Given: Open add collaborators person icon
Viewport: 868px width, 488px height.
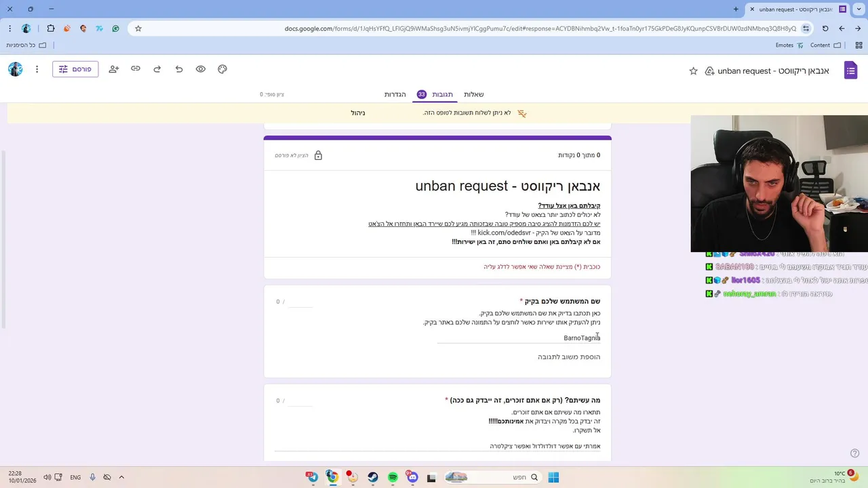Looking at the screenshot, I should click(x=113, y=69).
